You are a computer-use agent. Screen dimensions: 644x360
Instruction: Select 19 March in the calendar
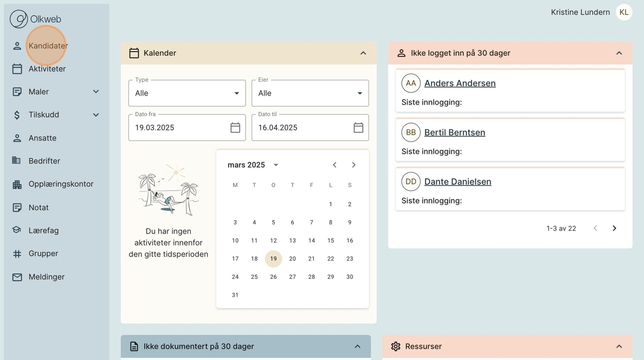tap(274, 259)
